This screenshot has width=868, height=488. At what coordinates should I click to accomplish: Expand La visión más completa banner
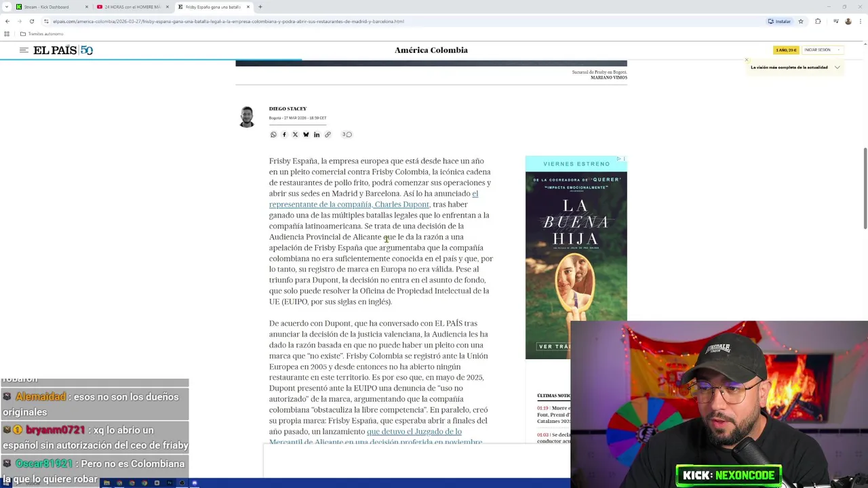837,67
